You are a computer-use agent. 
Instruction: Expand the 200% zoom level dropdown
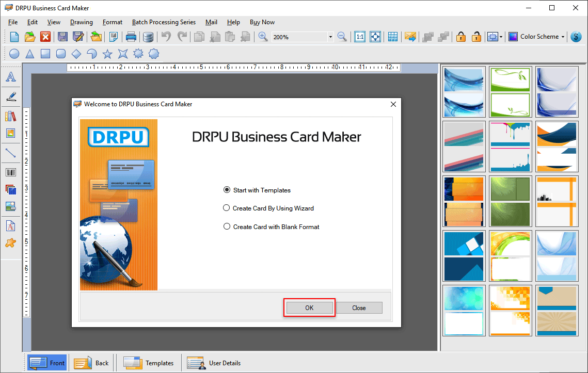point(330,37)
